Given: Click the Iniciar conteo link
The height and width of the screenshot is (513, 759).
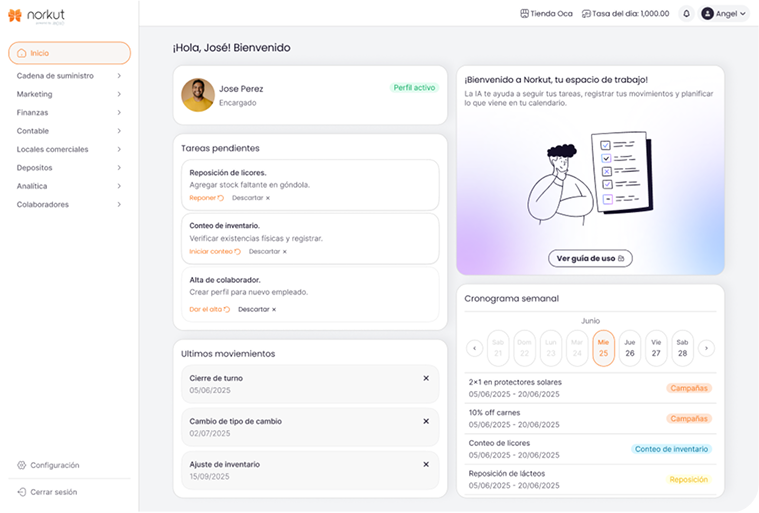Looking at the screenshot, I should point(211,252).
